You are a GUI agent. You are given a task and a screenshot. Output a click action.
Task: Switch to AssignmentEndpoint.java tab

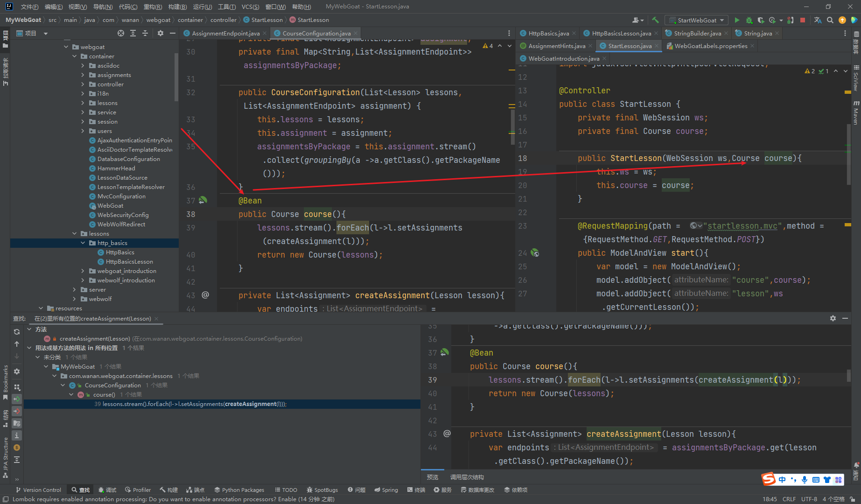tap(225, 33)
